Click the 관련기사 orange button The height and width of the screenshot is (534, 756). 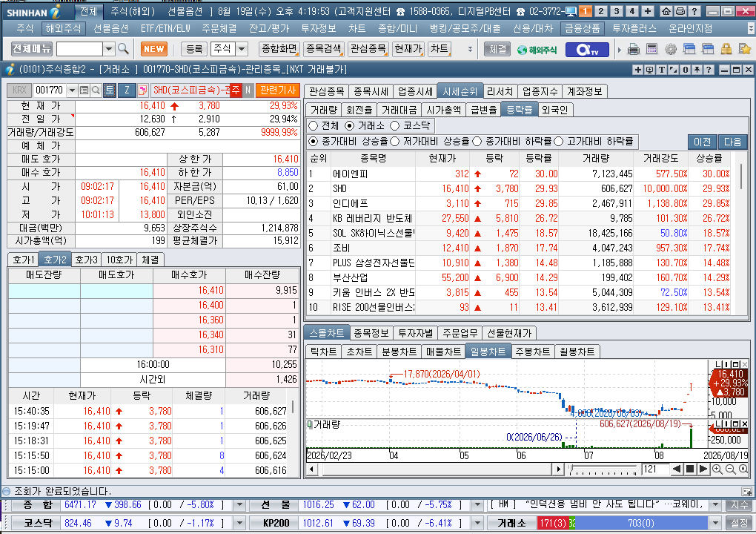tap(278, 90)
